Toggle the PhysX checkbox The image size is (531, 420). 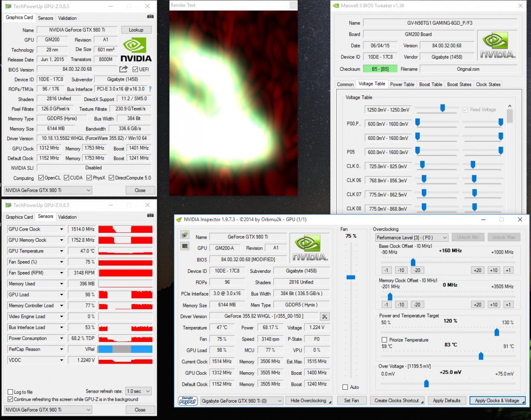[89, 178]
